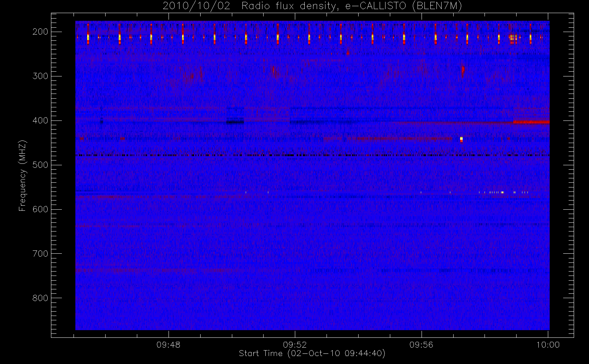589x364 pixels.
Task: Click the plot title mentioning e-CALLISTO (BLEN7M)
Action: coord(312,6)
